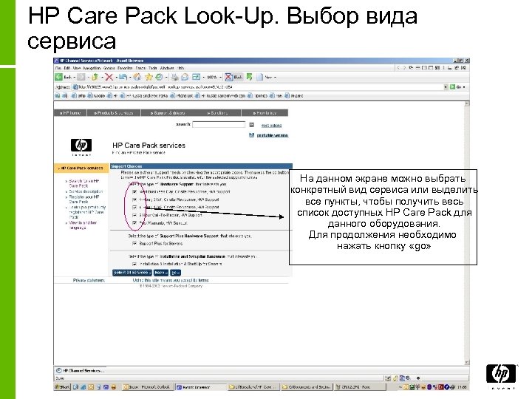Click the grey Forward arrow icon
The width and height of the screenshot is (532, 399).
click(81, 78)
